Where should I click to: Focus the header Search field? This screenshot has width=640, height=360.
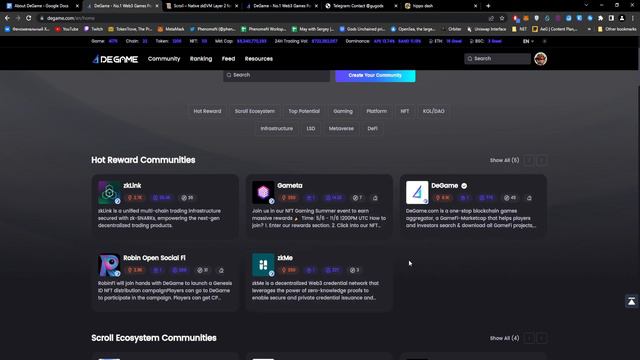pyautogui.click(x=497, y=59)
